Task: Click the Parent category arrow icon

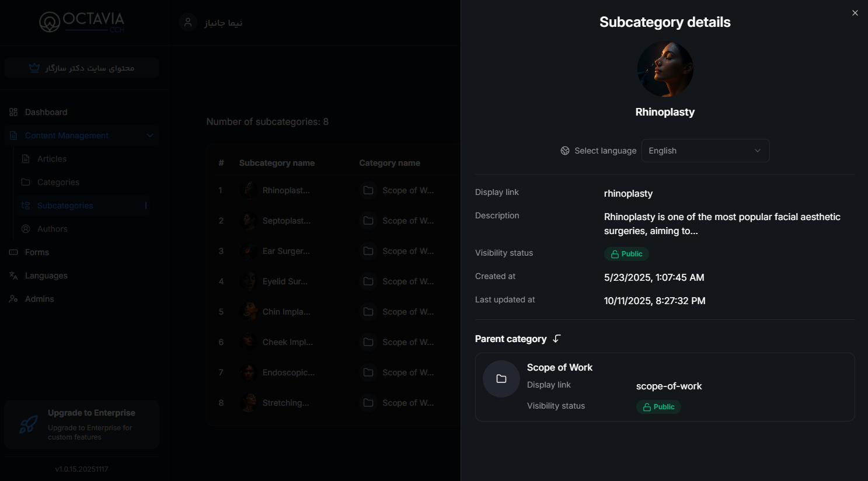Action: click(557, 339)
